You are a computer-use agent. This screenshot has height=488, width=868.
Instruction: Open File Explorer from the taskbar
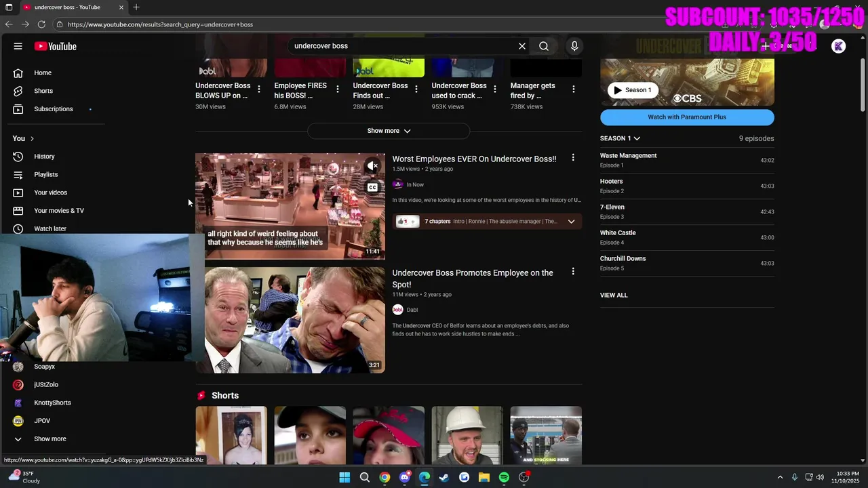(x=484, y=477)
